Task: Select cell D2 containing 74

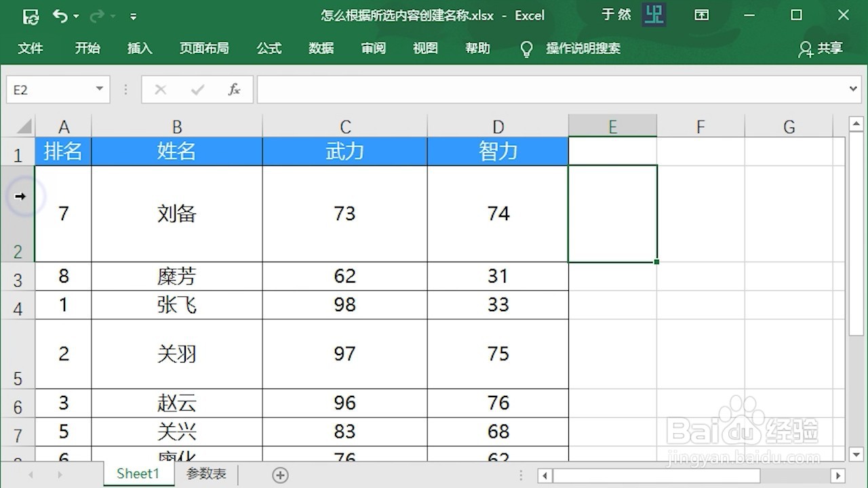Action: [x=498, y=213]
